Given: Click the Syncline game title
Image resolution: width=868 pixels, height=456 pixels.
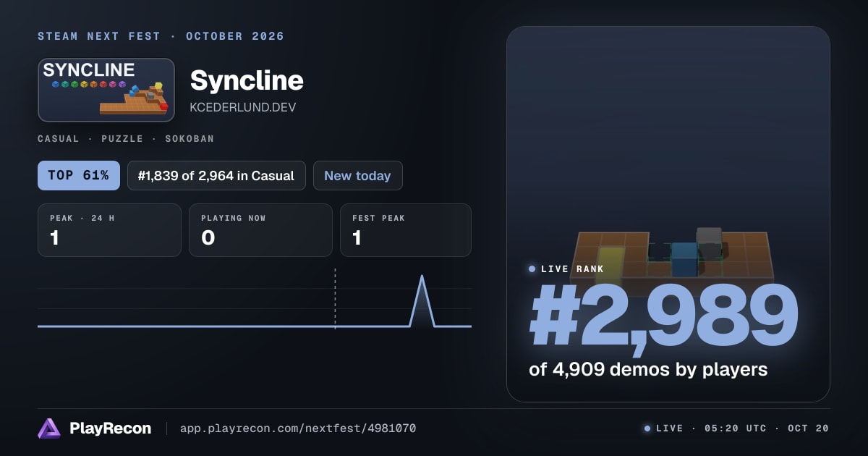Looking at the screenshot, I should (x=247, y=80).
